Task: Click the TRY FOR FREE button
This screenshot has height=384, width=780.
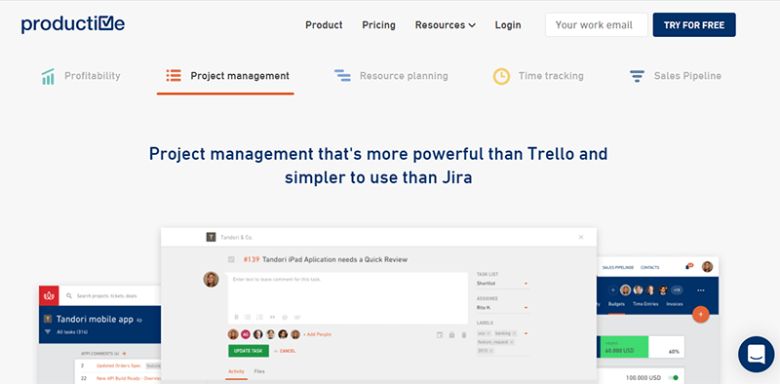Action: coord(694,25)
